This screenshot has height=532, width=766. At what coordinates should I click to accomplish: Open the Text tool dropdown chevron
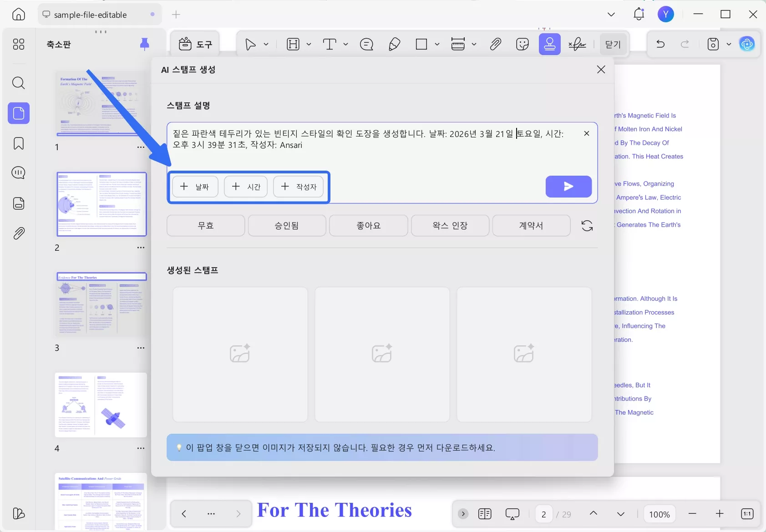coord(345,44)
